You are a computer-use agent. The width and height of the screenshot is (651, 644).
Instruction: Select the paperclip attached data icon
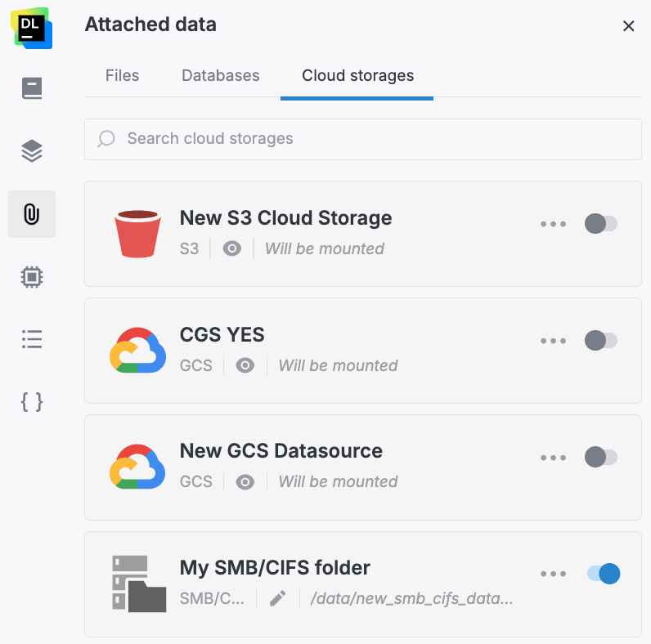point(32,214)
